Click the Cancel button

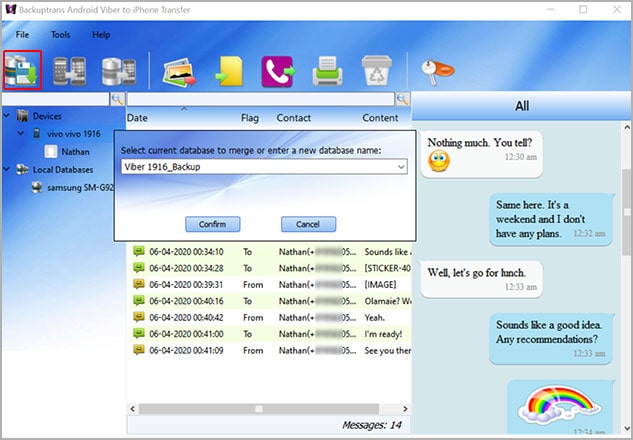(308, 224)
